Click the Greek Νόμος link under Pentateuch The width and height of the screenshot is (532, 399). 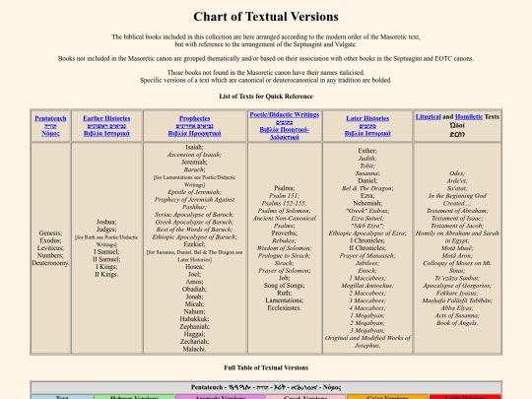(50, 133)
